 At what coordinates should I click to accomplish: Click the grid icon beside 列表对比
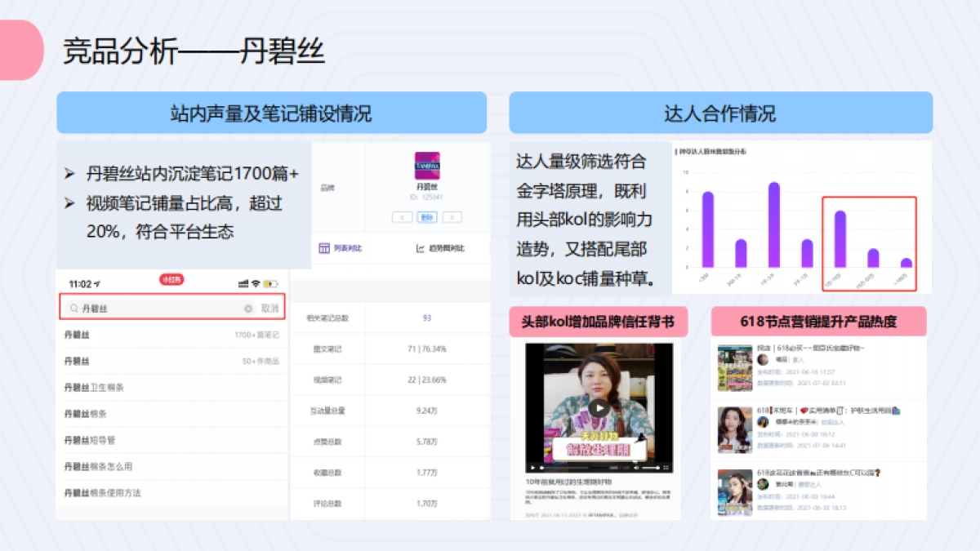[x=324, y=248]
